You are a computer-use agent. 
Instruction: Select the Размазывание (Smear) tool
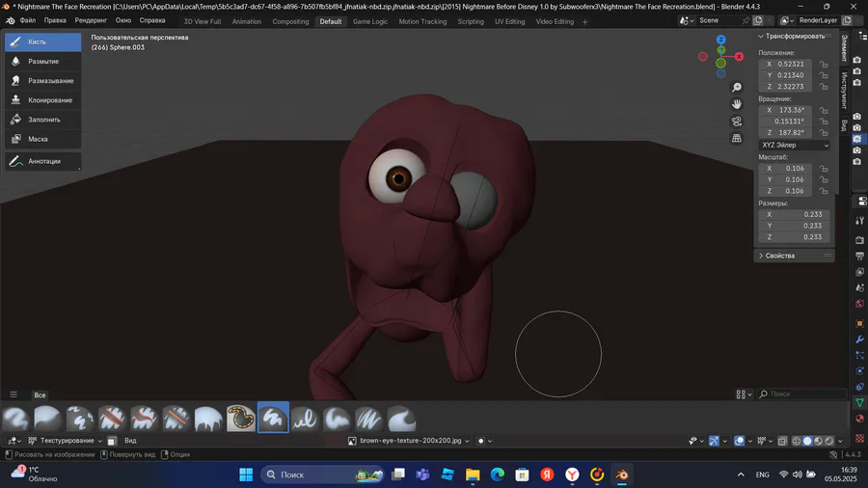43,80
